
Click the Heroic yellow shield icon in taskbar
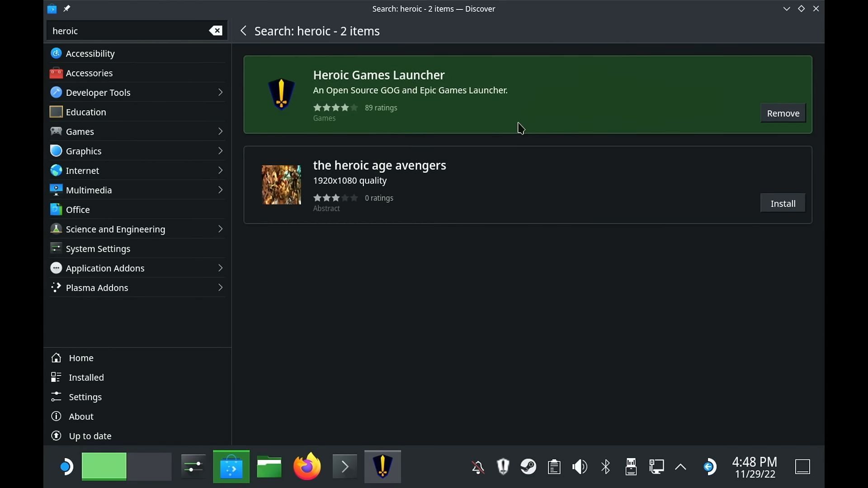click(382, 467)
